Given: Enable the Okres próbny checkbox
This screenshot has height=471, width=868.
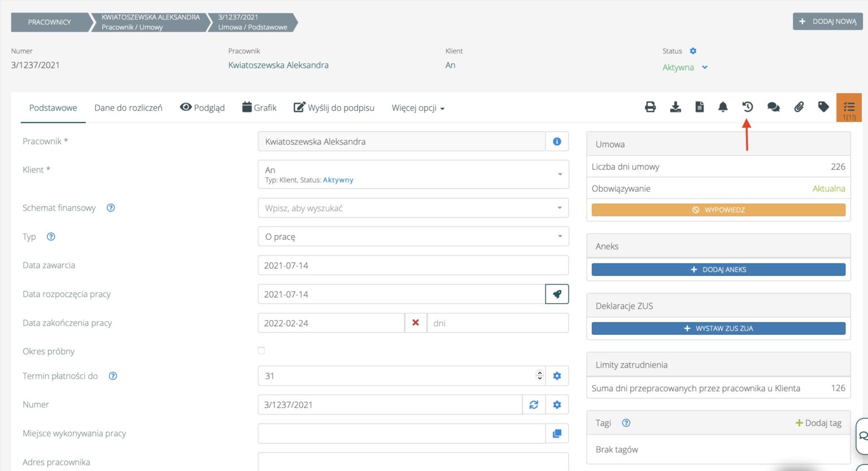Looking at the screenshot, I should coord(261,351).
